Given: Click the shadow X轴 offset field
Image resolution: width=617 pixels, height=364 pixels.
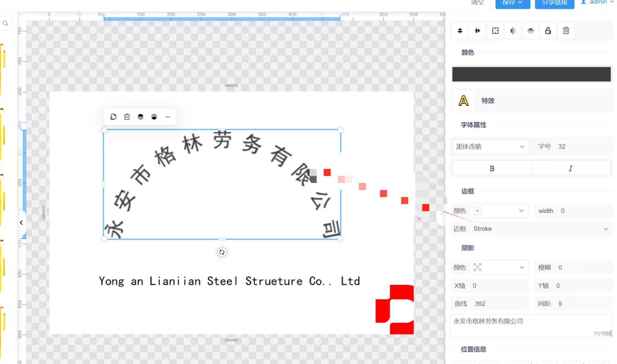Looking at the screenshot, I should click(490, 286).
